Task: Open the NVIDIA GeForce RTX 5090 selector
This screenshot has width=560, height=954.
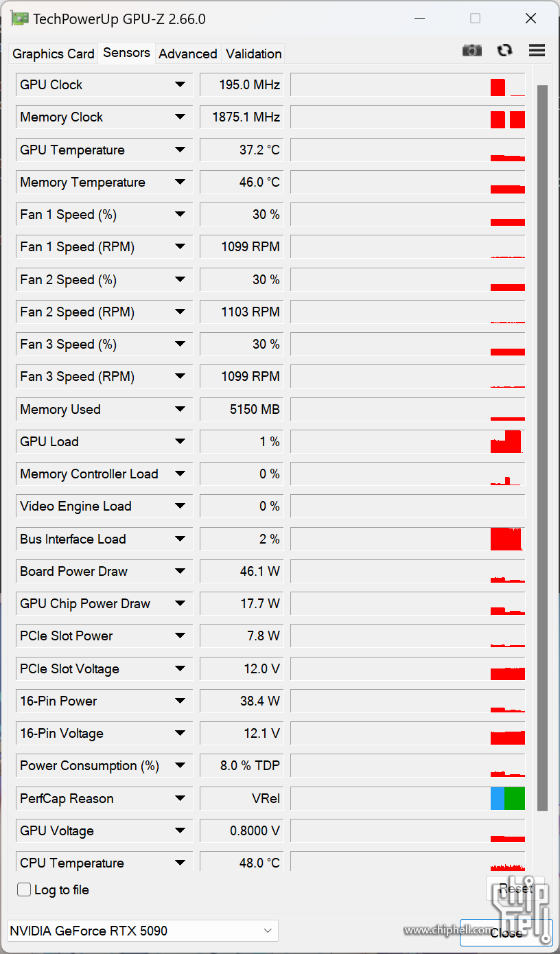Action: 142,931
